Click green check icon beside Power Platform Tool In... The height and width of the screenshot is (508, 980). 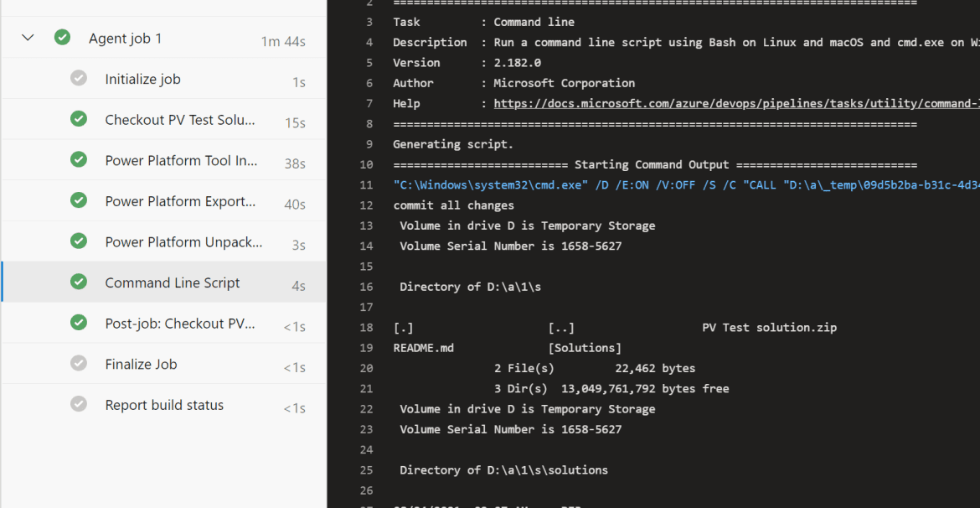click(x=79, y=159)
